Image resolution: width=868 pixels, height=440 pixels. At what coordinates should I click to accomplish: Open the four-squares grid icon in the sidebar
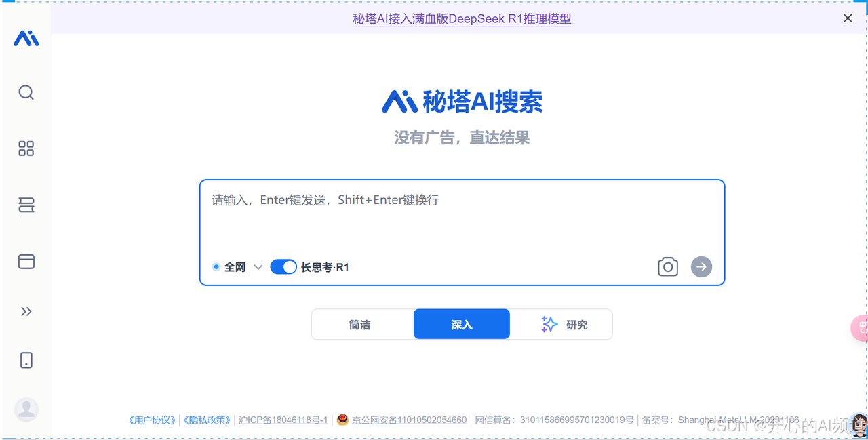point(26,148)
